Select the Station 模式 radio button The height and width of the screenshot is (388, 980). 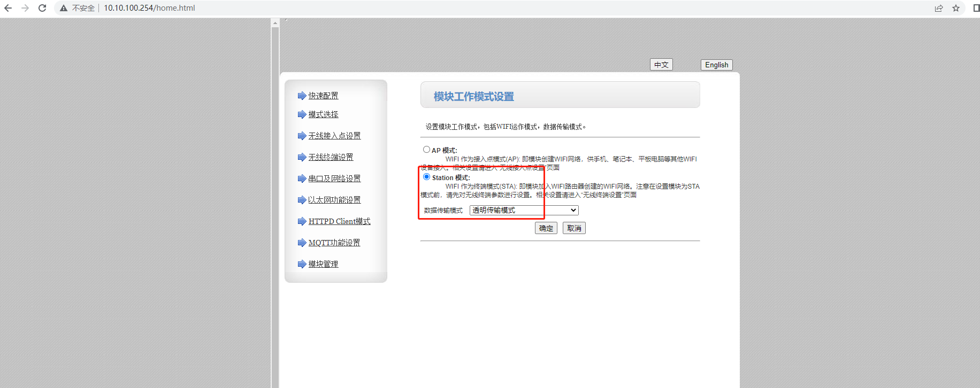click(426, 177)
